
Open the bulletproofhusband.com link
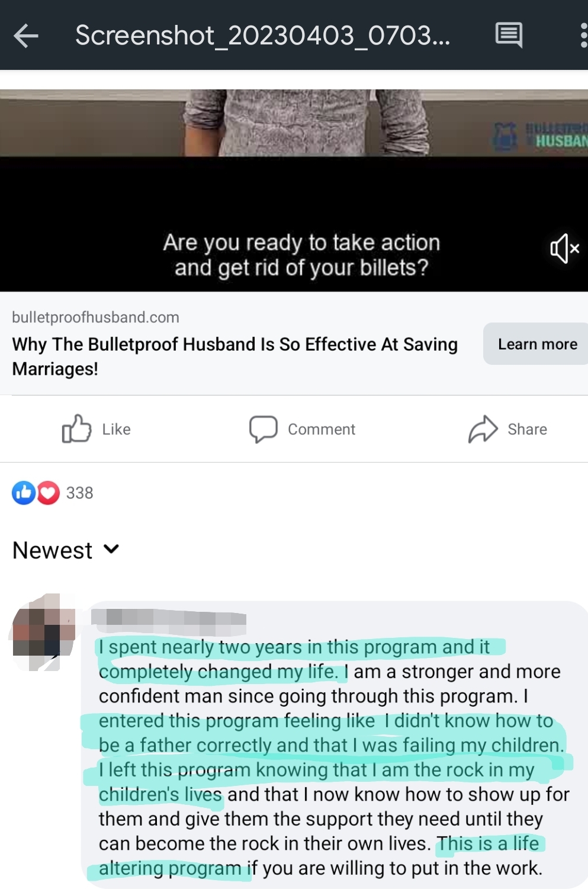pyautogui.click(x=95, y=317)
